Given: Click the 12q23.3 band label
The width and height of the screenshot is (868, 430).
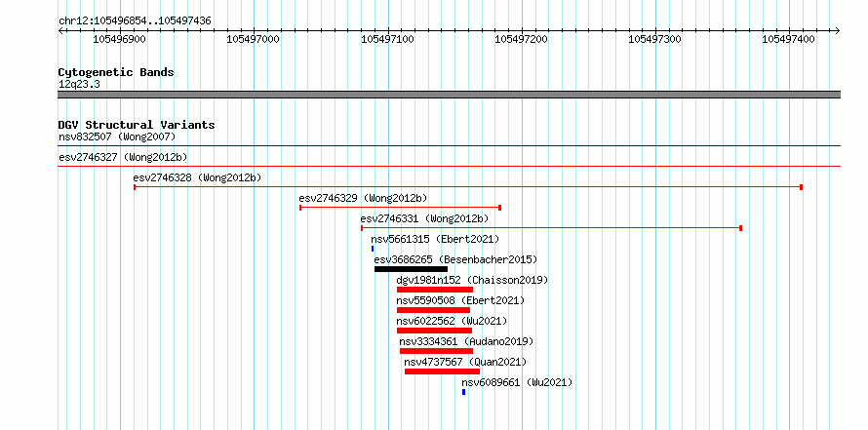Looking at the screenshot, I should coord(79,84).
